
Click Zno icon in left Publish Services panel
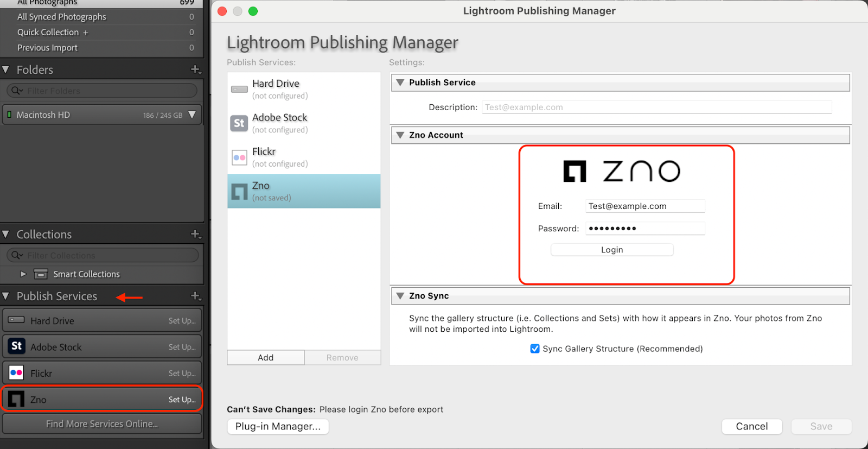[16, 399]
